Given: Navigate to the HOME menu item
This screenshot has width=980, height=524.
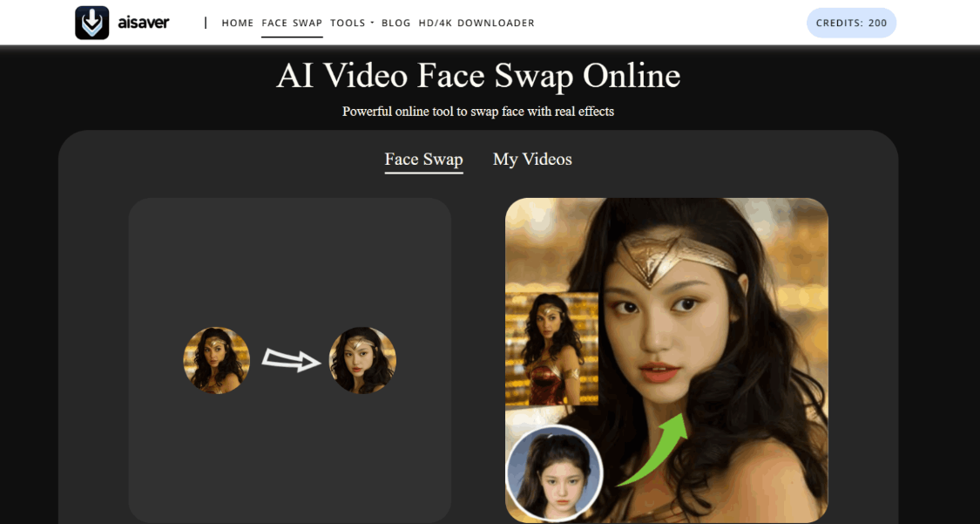Looking at the screenshot, I should coord(237,23).
